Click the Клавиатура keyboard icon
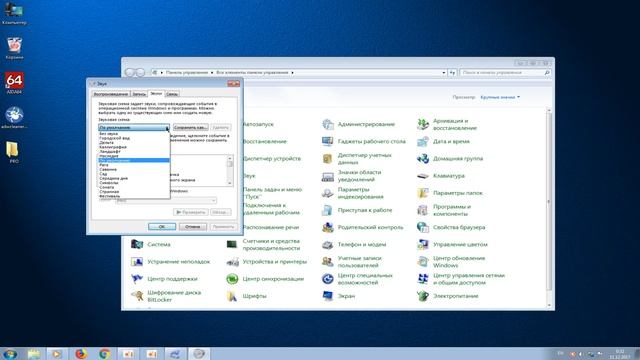 coord(423,176)
